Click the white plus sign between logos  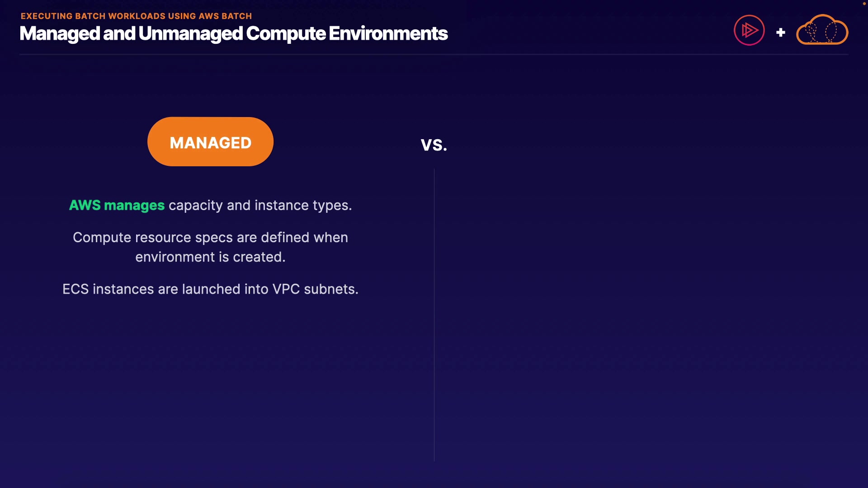click(780, 33)
